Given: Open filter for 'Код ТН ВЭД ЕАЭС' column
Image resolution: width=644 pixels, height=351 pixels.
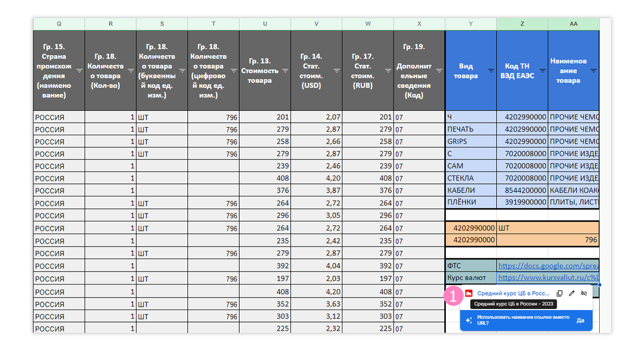Looking at the screenshot, I should 542,70.
